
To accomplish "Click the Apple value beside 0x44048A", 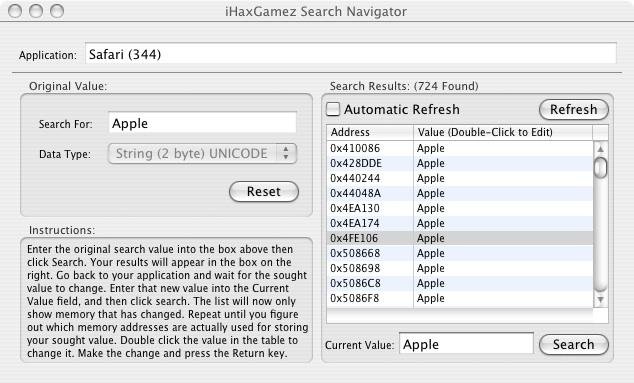I will coord(431,193).
